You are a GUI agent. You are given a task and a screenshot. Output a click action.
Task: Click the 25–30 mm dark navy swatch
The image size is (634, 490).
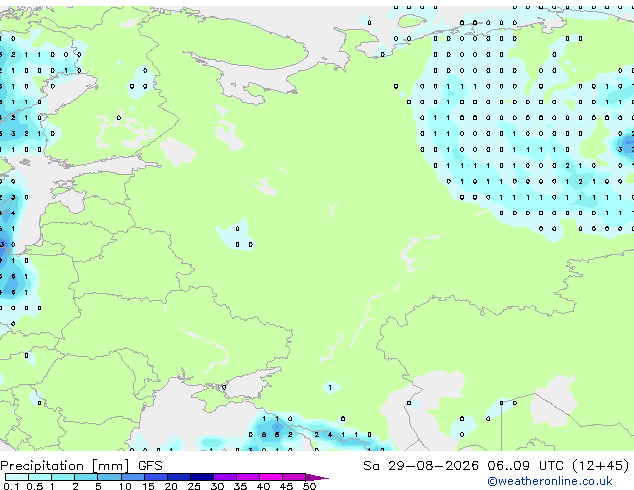202,477
